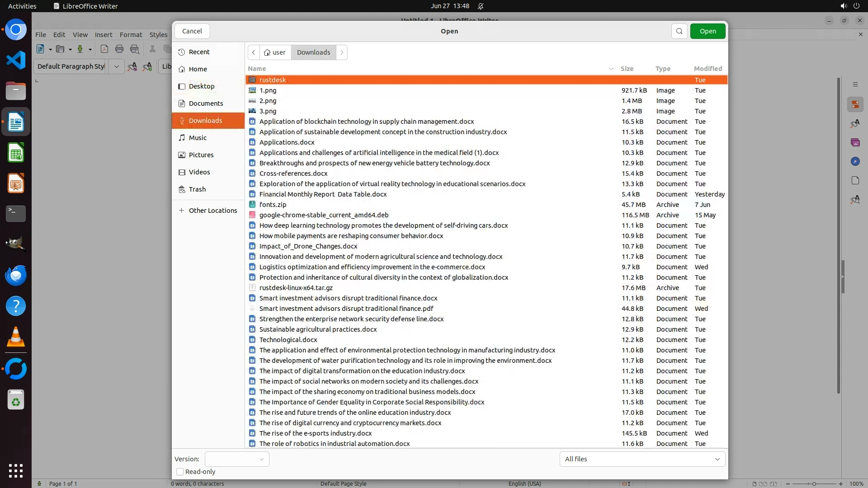Click the Toggle Print Preview toolbar icon
Image resolution: width=868 pixels, height=488 pixels.
pyautogui.click(x=135, y=49)
